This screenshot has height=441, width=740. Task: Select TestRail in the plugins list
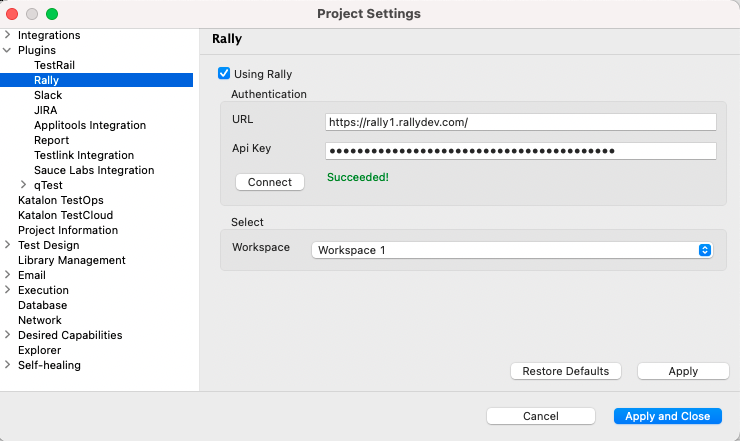(x=54, y=65)
